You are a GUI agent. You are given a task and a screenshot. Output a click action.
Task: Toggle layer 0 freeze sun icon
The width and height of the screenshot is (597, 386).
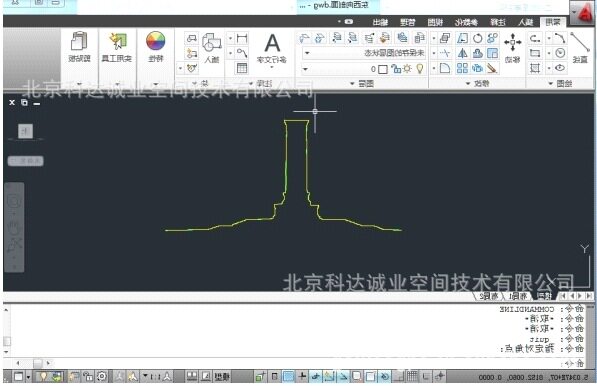coord(407,69)
